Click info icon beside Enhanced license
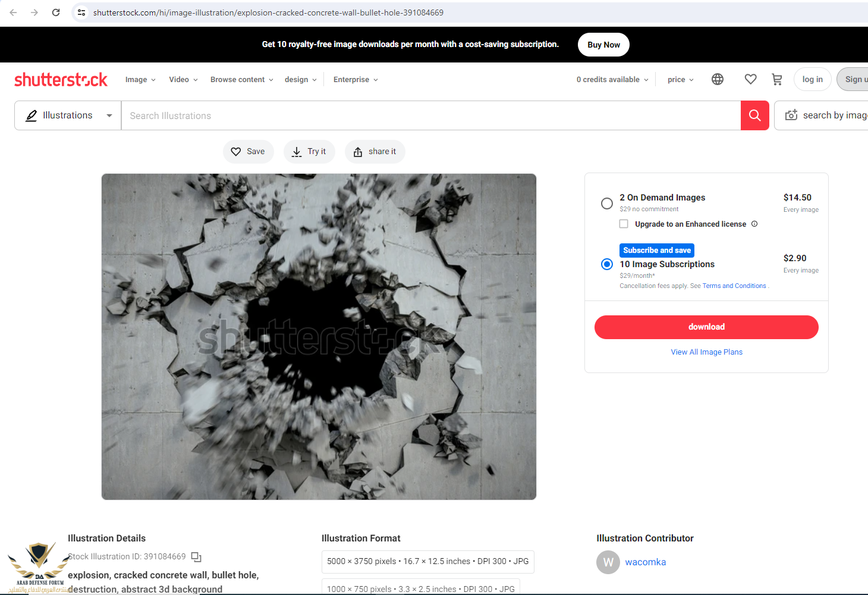Viewport: 868px width, 595px height. coord(754,224)
